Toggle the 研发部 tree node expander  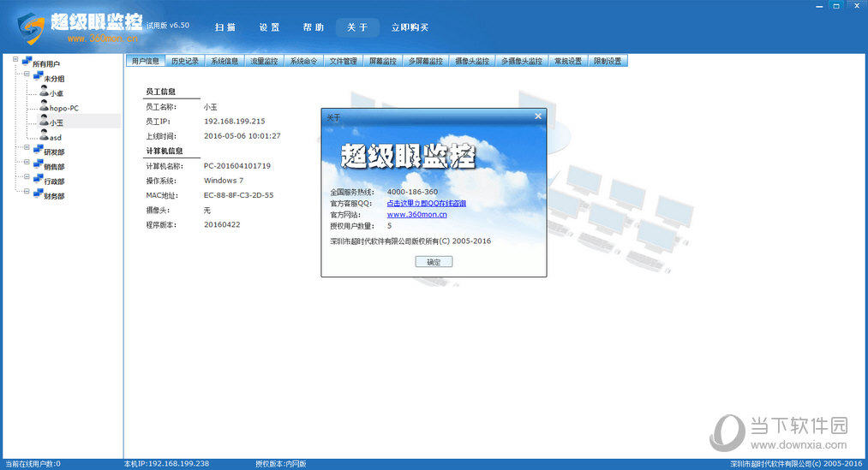click(x=27, y=147)
